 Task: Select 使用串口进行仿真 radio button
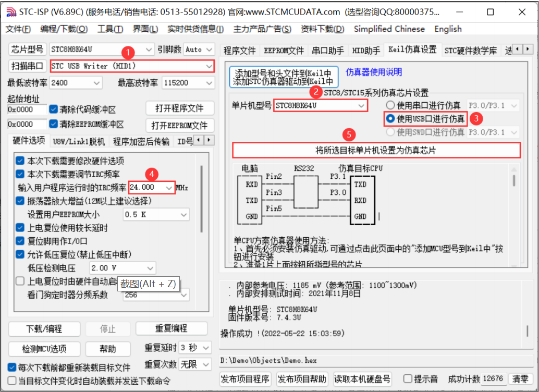pos(390,105)
